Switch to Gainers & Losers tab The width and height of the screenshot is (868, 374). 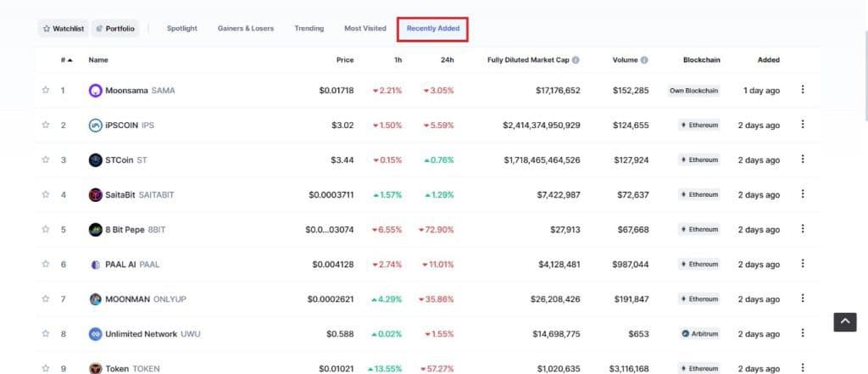[x=246, y=28]
